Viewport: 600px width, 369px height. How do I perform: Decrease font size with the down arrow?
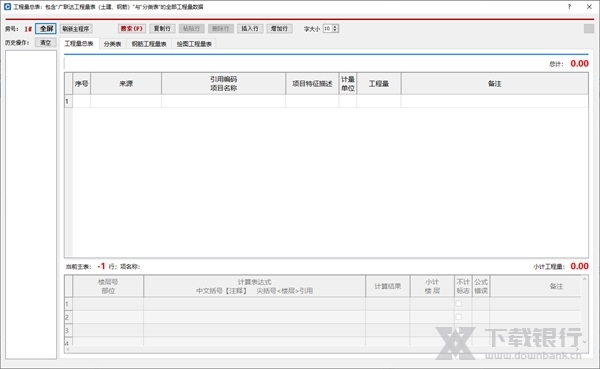point(335,30)
